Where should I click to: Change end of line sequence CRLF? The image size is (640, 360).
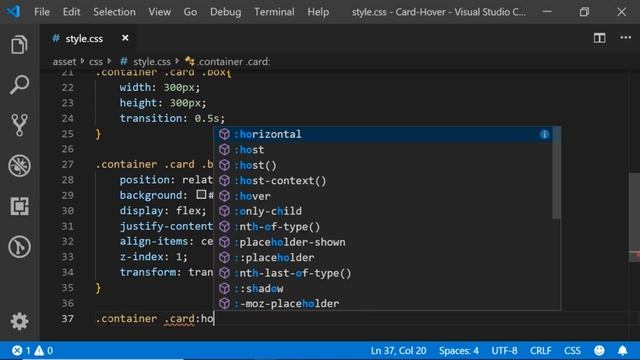coord(540,351)
